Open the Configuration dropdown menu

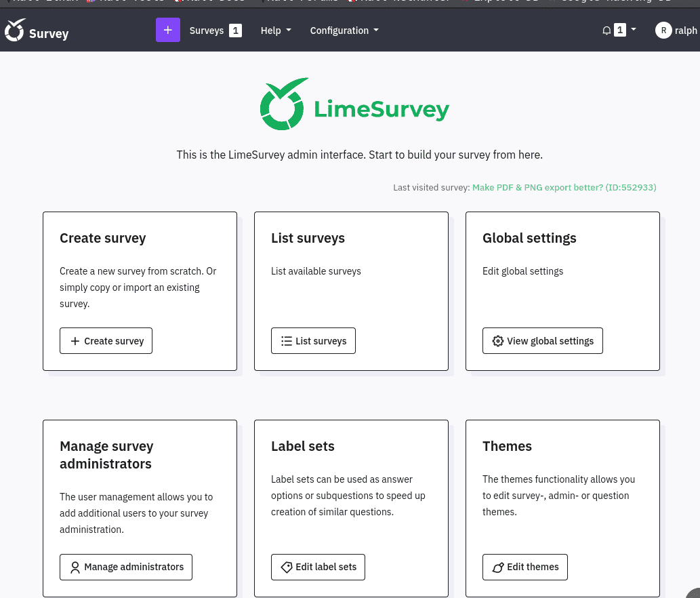344,31
